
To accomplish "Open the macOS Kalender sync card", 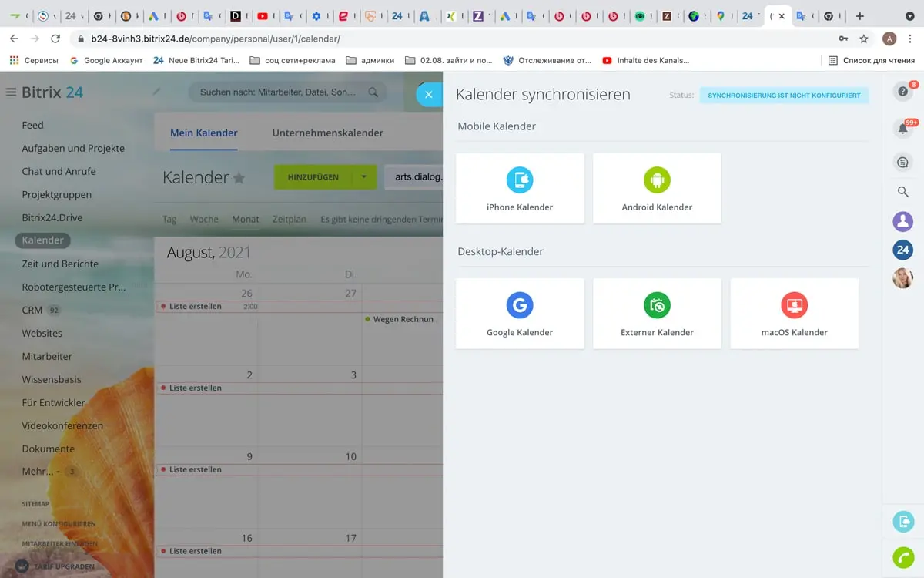I will point(794,314).
